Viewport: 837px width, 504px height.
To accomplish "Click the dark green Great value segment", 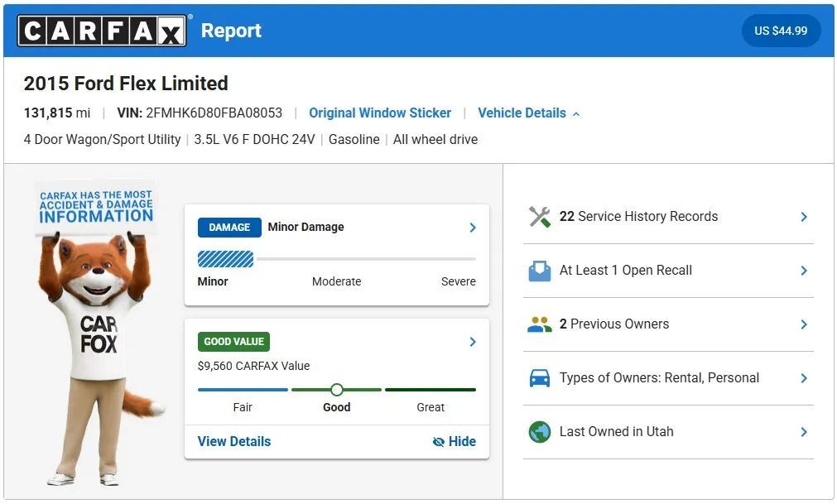I will click(x=431, y=390).
